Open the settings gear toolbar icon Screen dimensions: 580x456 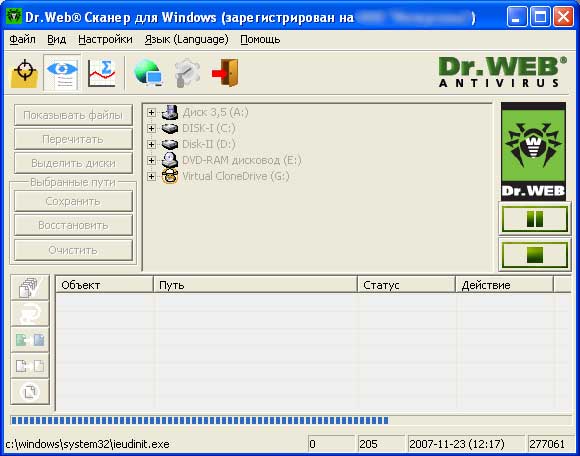click(187, 73)
